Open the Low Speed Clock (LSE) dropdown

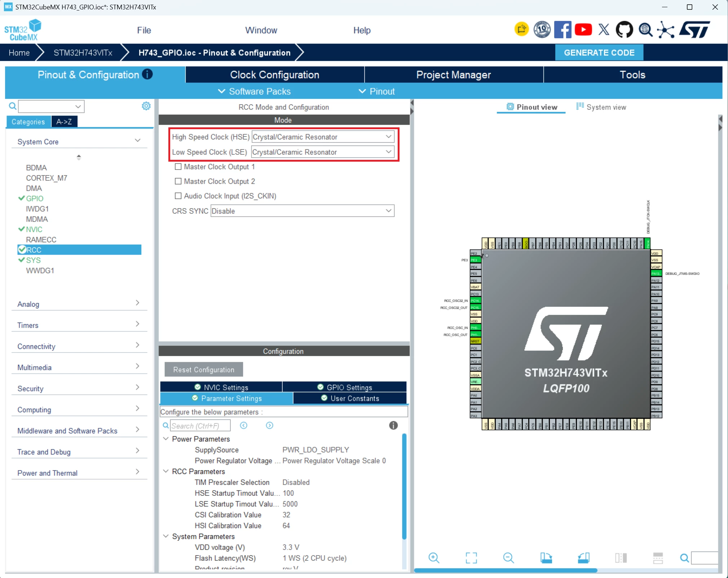click(x=323, y=152)
